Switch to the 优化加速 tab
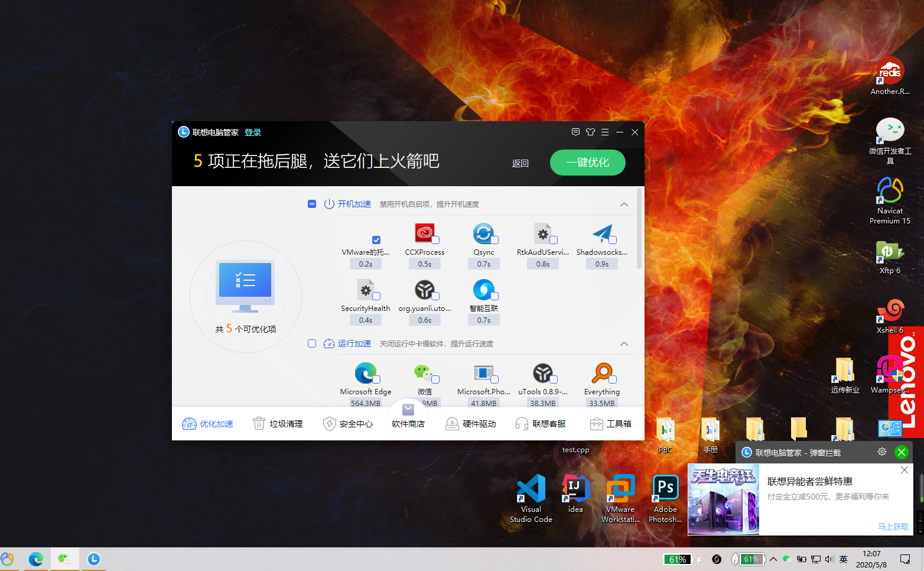 tap(207, 424)
